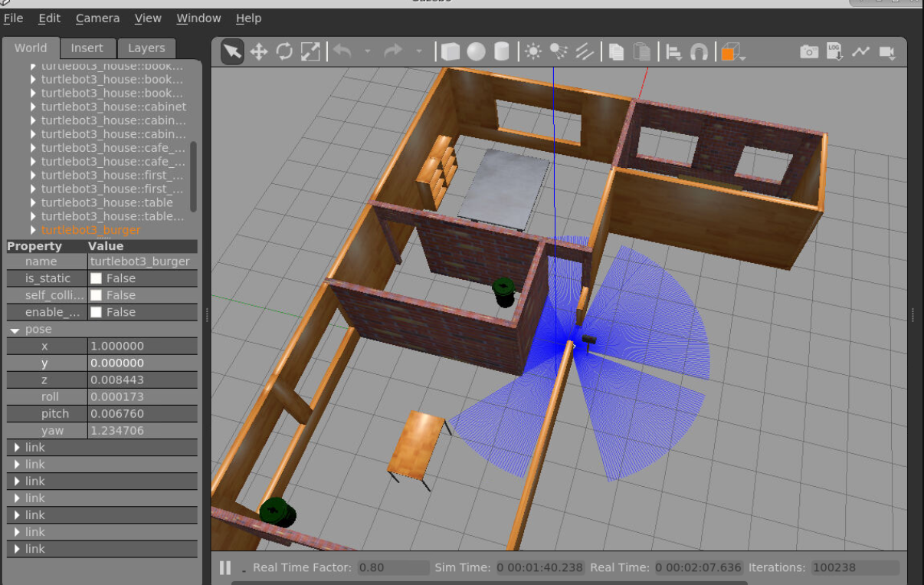Image resolution: width=924 pixels, height=585 pixels.
Task: Click the redo arrow in the toolbar
Action: coord(393,51)
